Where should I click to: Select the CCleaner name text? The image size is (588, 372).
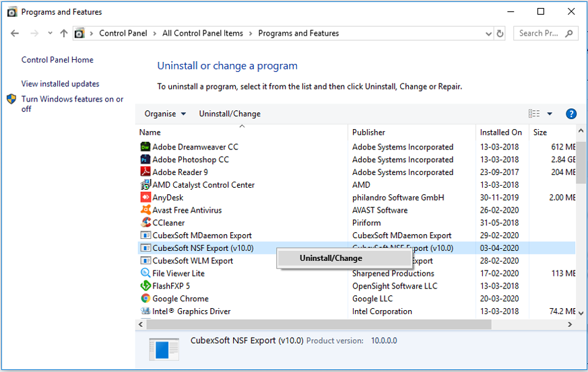168,223
